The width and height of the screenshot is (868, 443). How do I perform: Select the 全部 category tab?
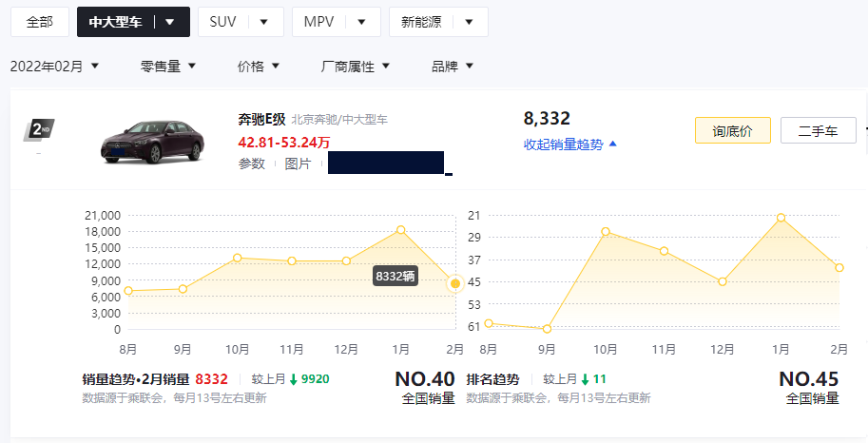pos(40,22)
